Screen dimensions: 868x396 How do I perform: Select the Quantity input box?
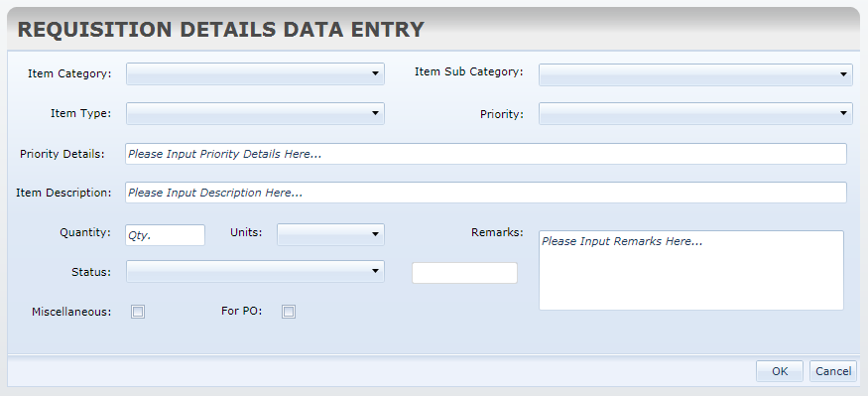click(x=165, y=235)
